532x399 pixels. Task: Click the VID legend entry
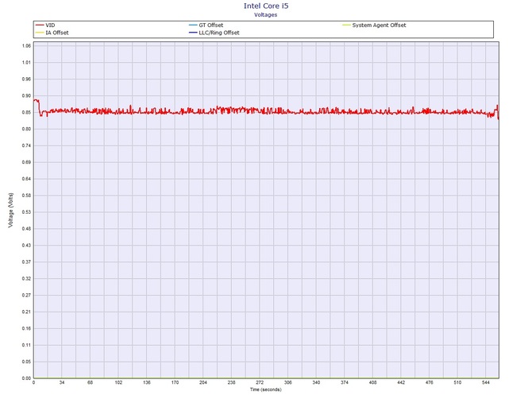click(45, 25)
